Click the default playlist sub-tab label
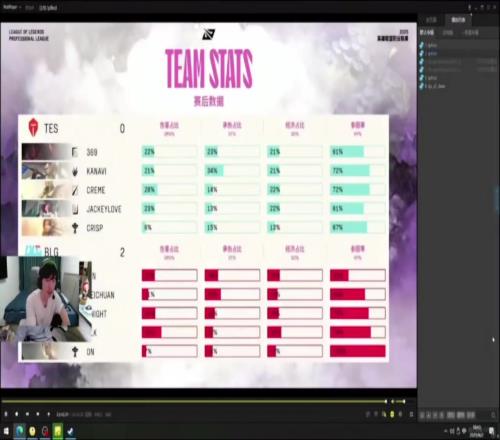 pos(427,32)
